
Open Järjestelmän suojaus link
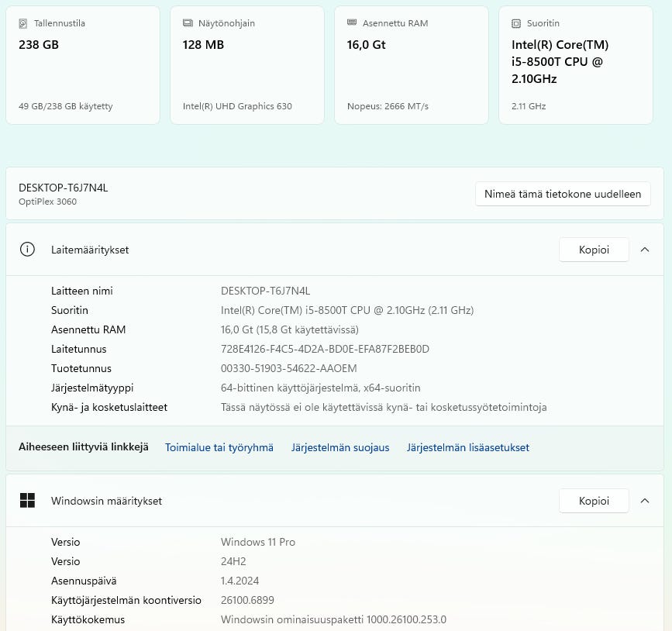click(340, 447)
